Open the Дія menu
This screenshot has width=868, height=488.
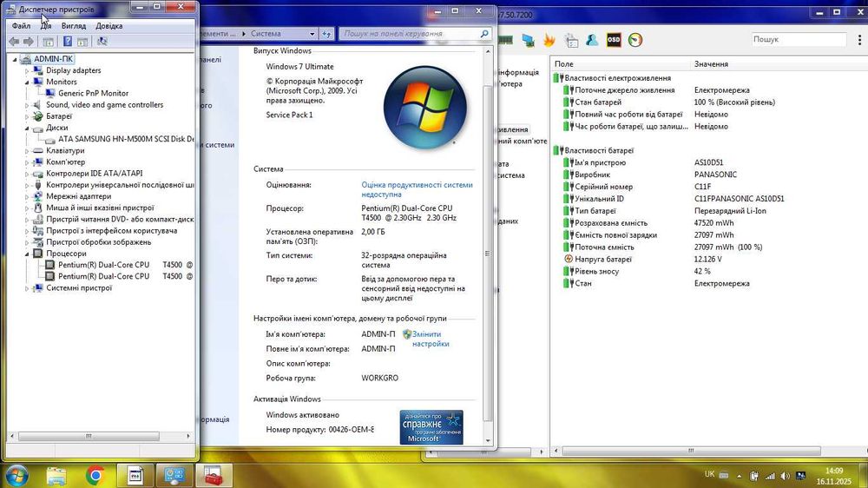pos(46,26)
